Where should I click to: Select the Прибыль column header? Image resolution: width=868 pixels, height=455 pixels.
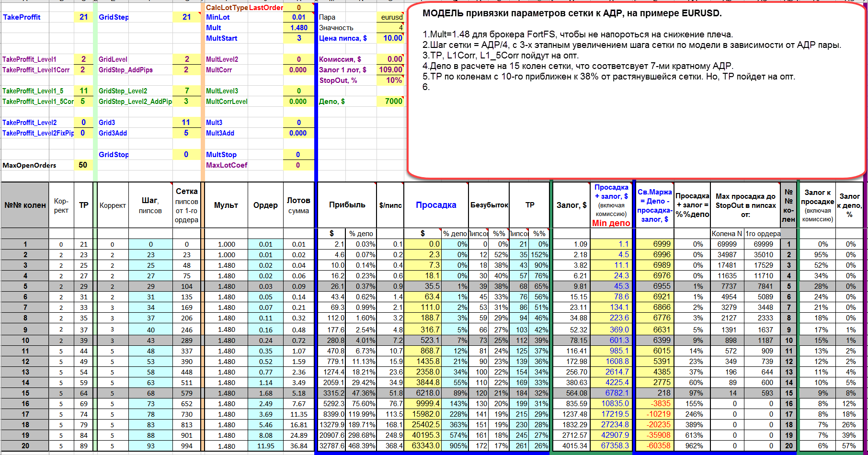347,205
